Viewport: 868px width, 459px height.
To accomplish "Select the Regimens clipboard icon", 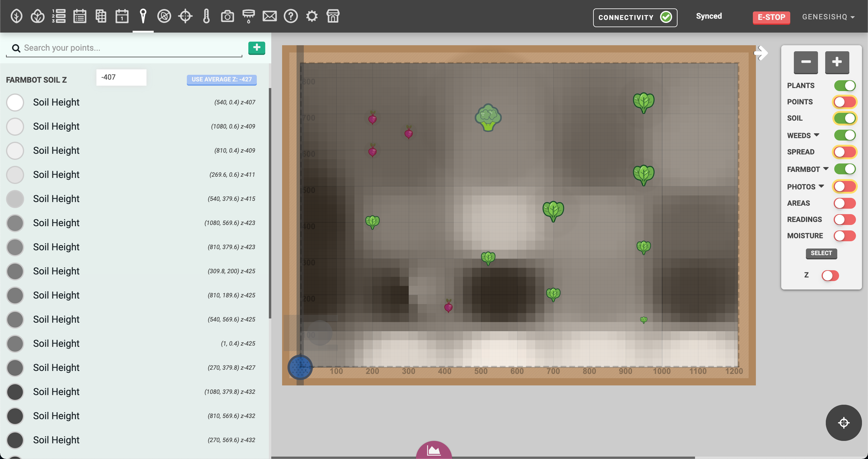I will (80, 16).
